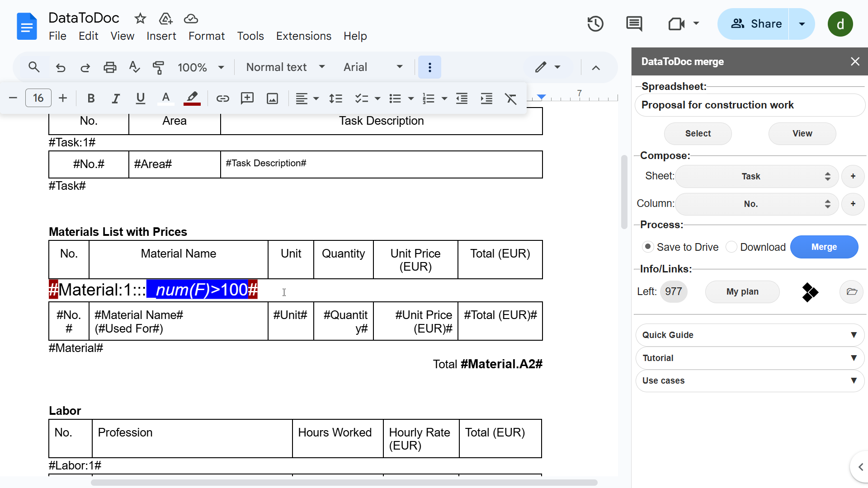Toggle the three-dot more toolbar options
Viewport: 868px width, 488px height.
(429, 67)
